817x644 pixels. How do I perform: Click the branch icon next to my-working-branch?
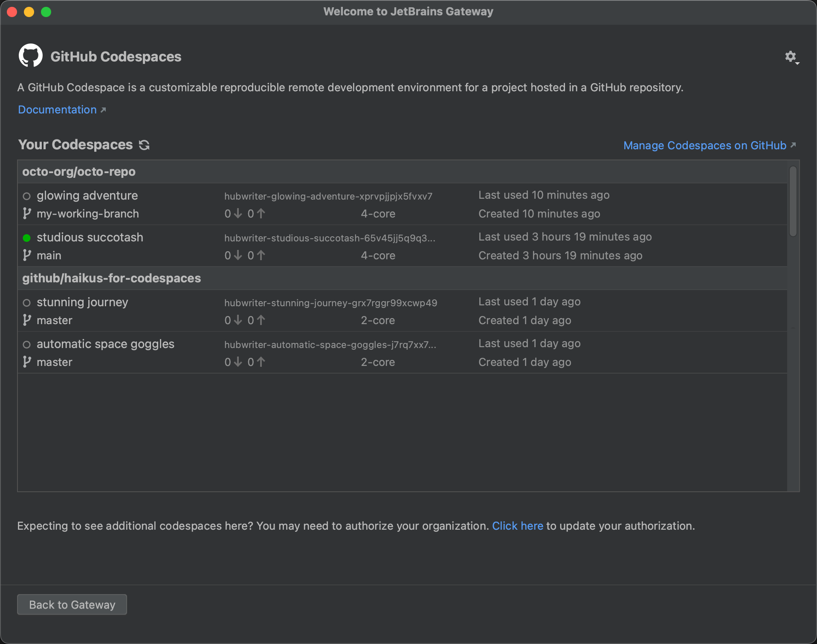coord(27,213)
